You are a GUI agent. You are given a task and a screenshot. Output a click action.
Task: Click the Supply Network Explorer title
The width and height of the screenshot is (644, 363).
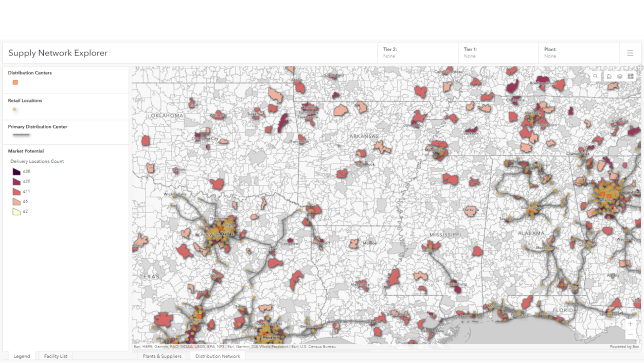tap(58, 53)
